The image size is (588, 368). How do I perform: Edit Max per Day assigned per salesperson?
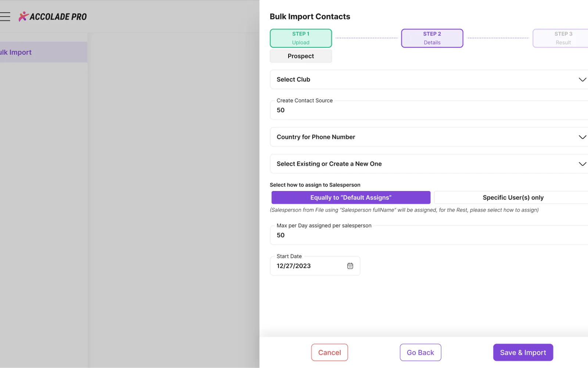pyautogui.click(x=429, y=235)
